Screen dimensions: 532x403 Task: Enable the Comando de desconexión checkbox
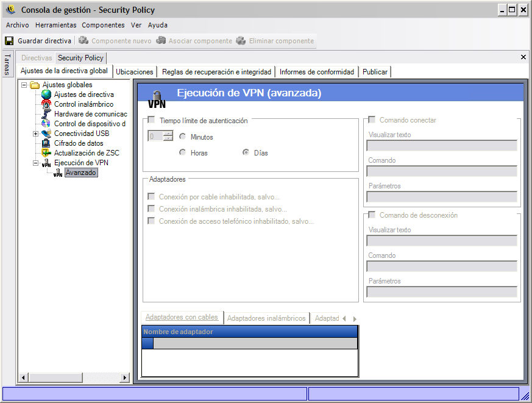372,215
